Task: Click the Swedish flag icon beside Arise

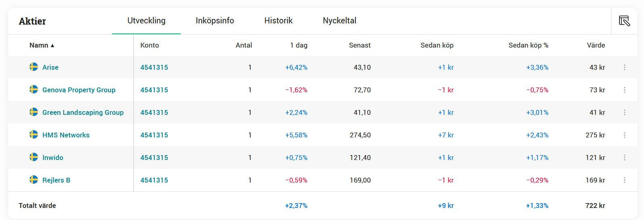Action: pos(34,67)
